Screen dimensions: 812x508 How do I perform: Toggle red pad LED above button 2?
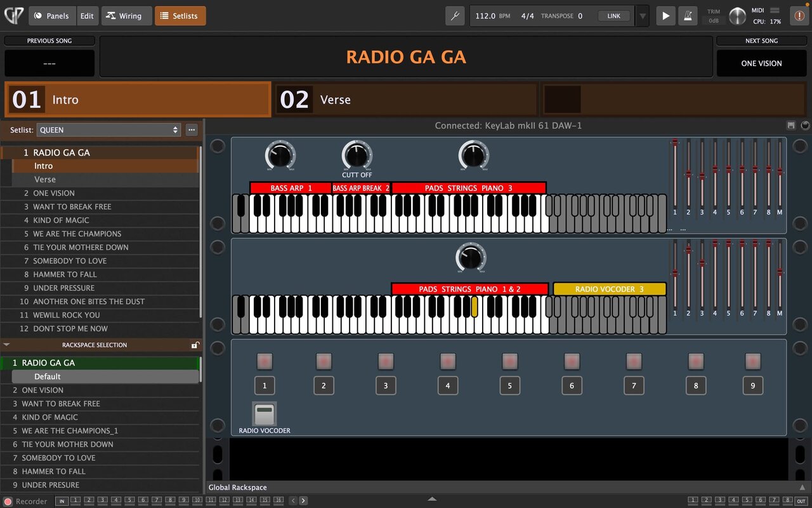point(324,361)
